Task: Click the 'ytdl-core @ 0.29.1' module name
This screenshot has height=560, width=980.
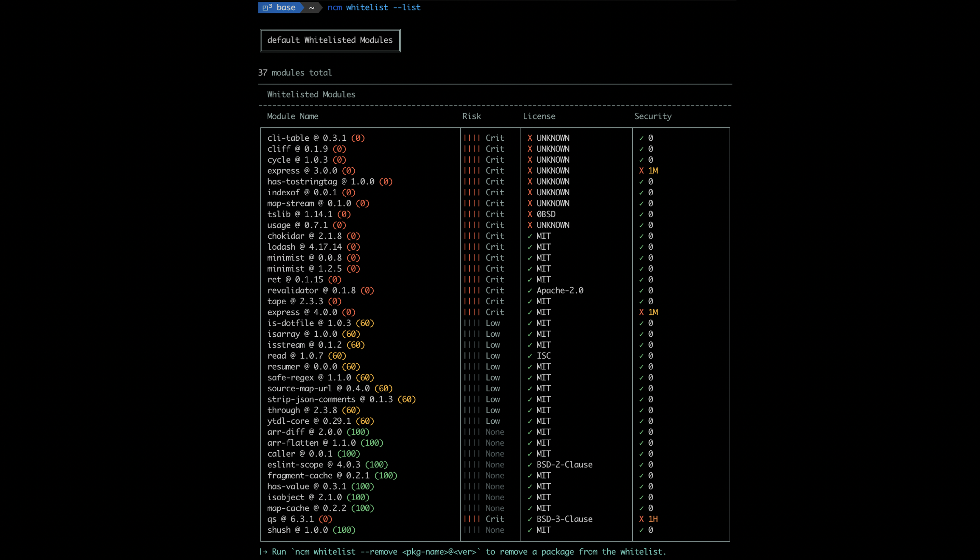Action: point(309,421)
